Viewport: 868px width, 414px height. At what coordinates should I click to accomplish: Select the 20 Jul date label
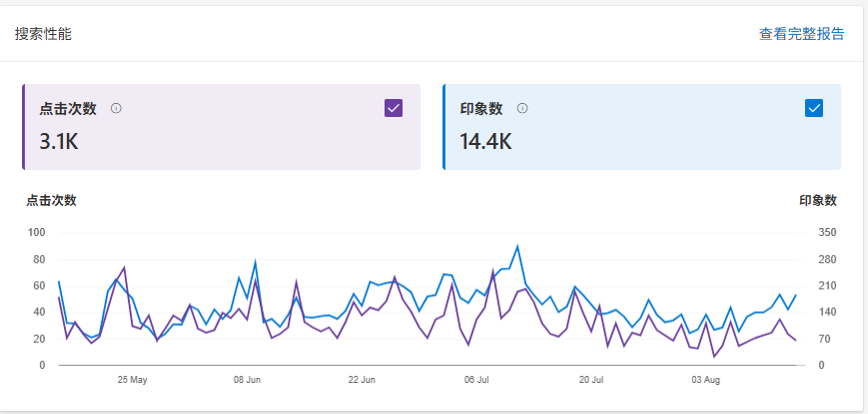[591, 380]
